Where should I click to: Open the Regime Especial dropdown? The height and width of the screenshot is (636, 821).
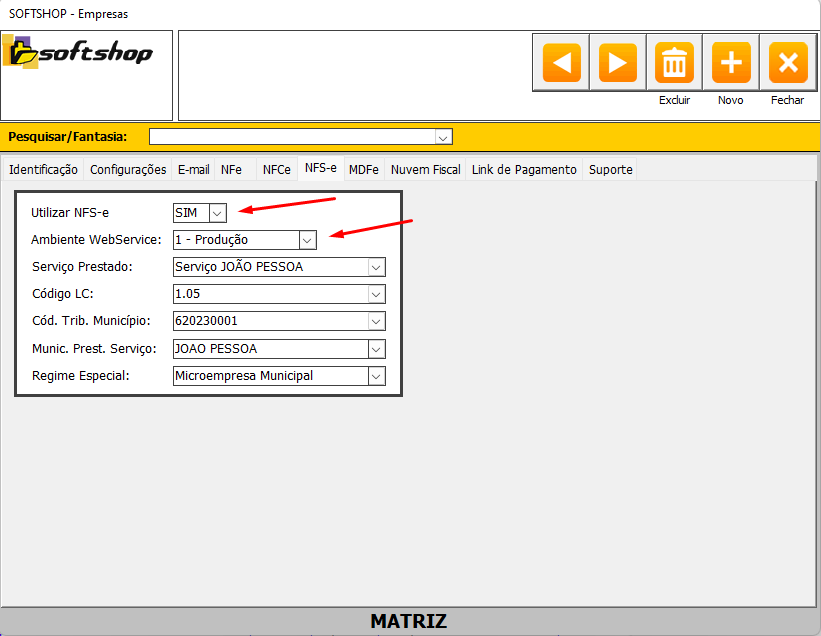tap(376, 376)
